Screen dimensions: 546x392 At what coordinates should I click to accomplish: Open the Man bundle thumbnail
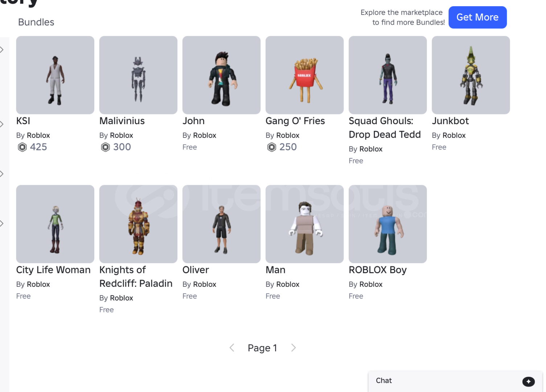(304, 224)
